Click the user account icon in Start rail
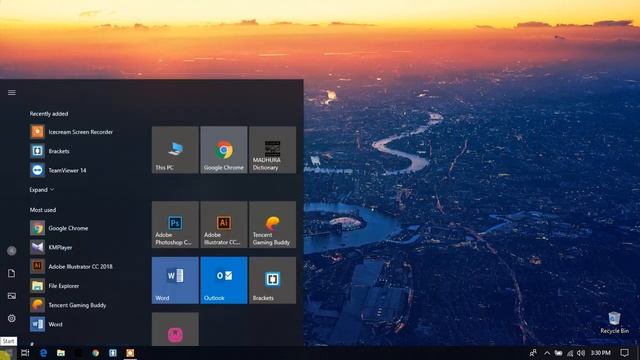640x360 pixels. point(11,251)
